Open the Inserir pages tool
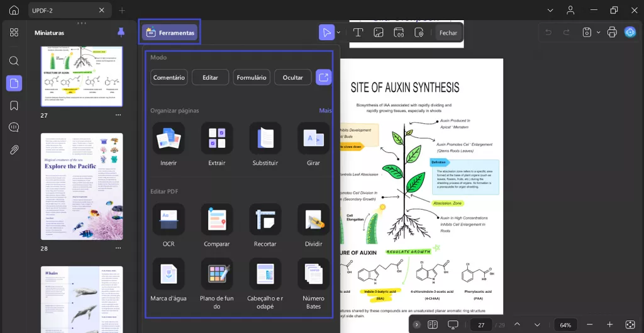Image resolution: width=644 pixels, height=333 pixels. (169, 144)
